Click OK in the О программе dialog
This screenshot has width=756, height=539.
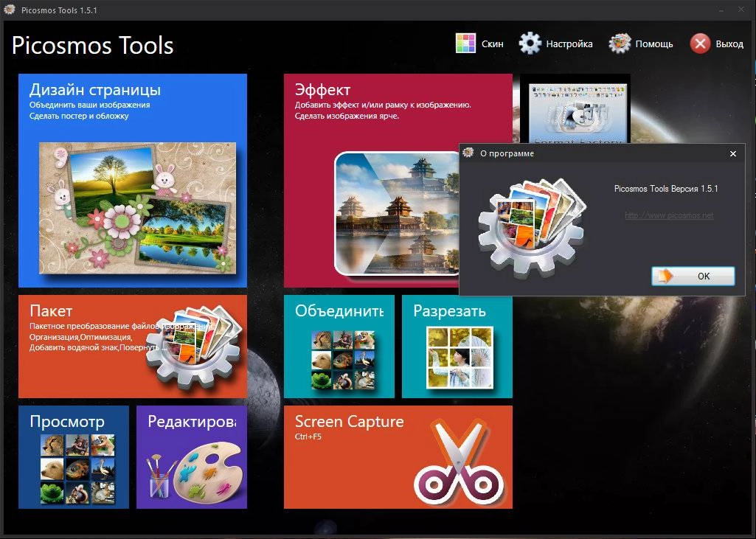(x=693, y=276)
